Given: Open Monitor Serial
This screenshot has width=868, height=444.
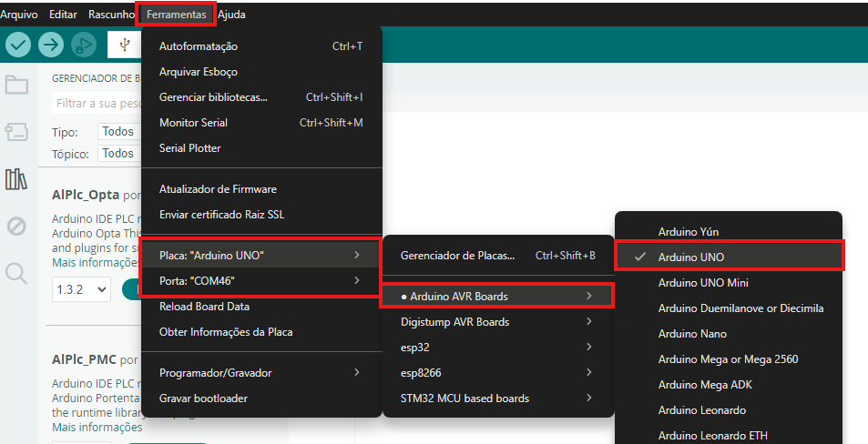Looking at the screenshot, I should click(261, 123).
